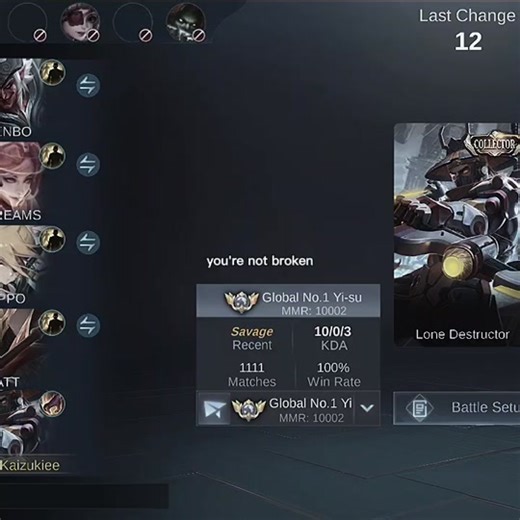
Task: Click the swap icon beside the ATT player
Action: [88, 325]
